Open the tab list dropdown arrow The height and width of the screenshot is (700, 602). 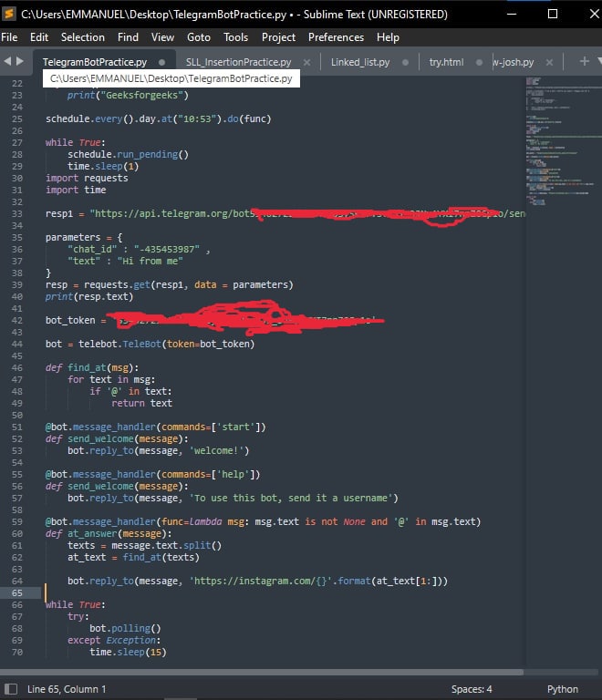(x=599, y=61)
